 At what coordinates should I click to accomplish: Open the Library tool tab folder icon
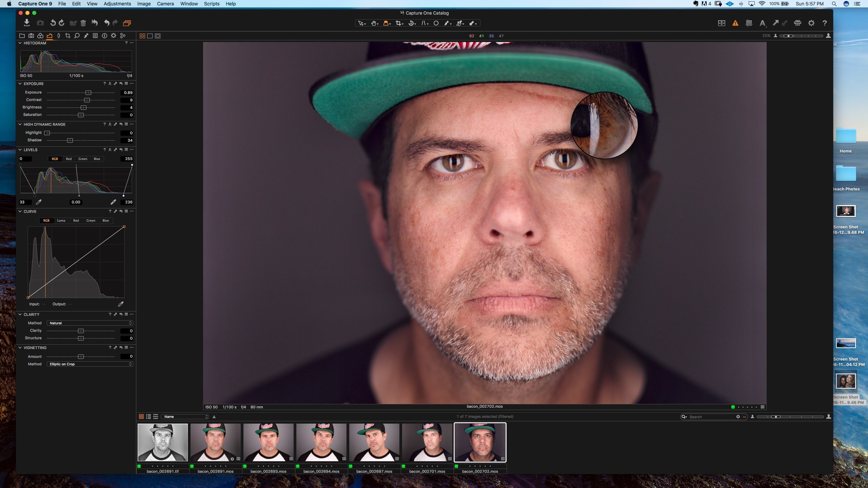(x=22, y=36)
